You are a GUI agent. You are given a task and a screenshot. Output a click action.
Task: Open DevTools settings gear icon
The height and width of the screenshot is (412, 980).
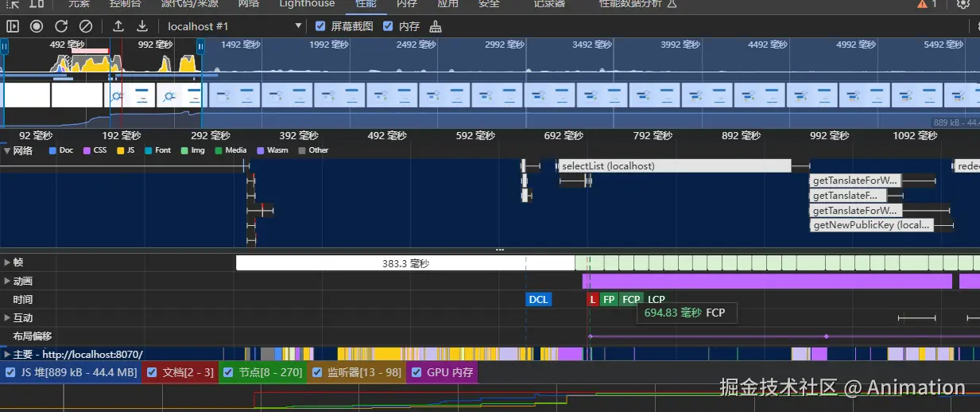point(963,4)
